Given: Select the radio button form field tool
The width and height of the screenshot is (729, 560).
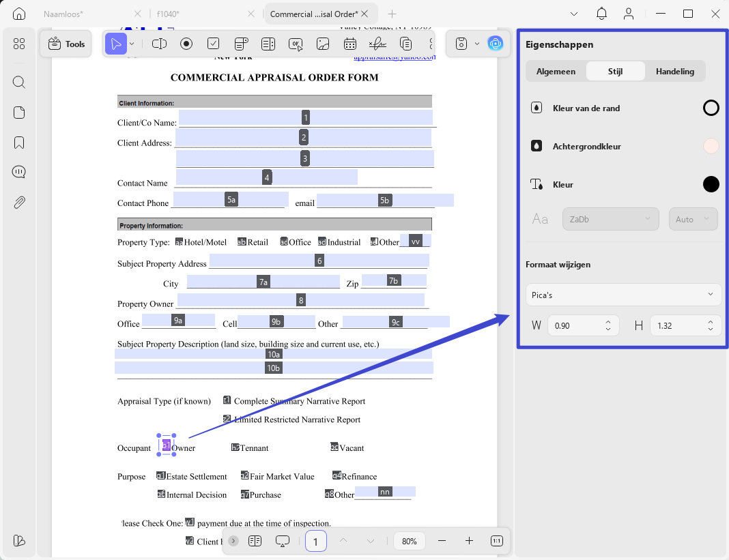Looking at the screenshot, I should (x=186, y=44).
